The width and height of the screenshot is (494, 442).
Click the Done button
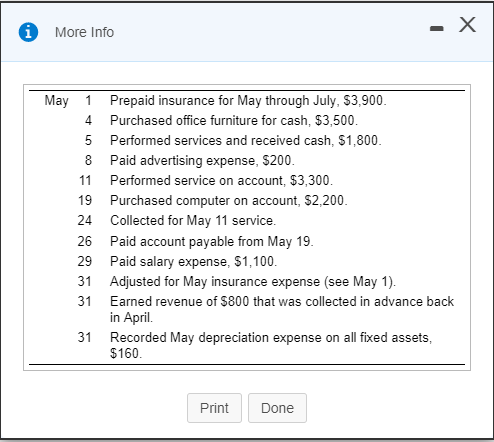click(x=277, y=408)
